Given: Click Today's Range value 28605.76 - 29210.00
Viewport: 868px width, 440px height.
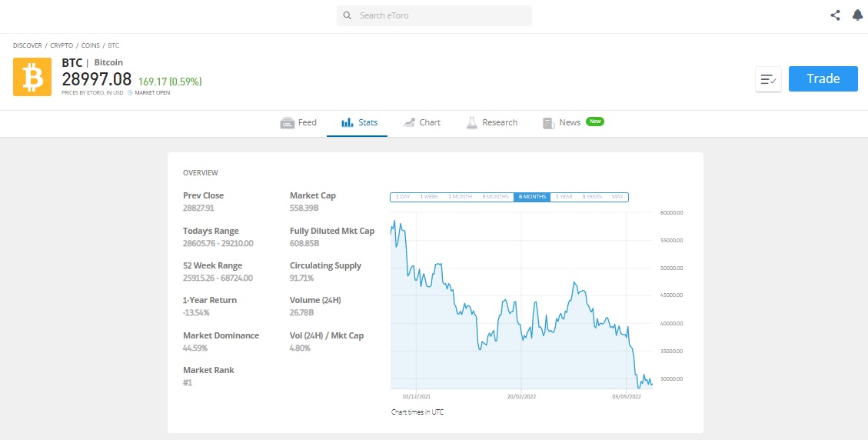Looking at the screenshot, I should (218, 243).
